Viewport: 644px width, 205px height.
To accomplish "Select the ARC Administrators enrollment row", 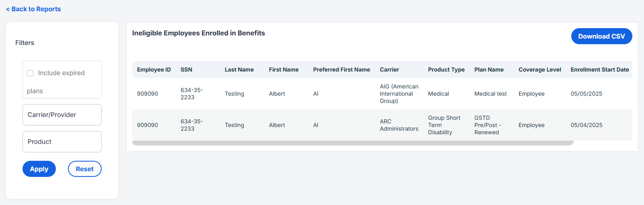I will coord(382,125).
